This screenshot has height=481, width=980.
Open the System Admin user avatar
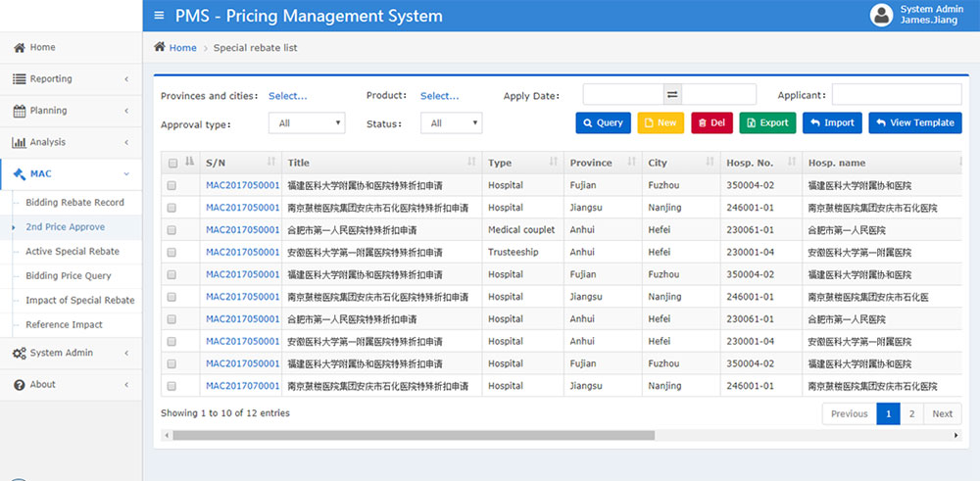click(x=881, y=15)
